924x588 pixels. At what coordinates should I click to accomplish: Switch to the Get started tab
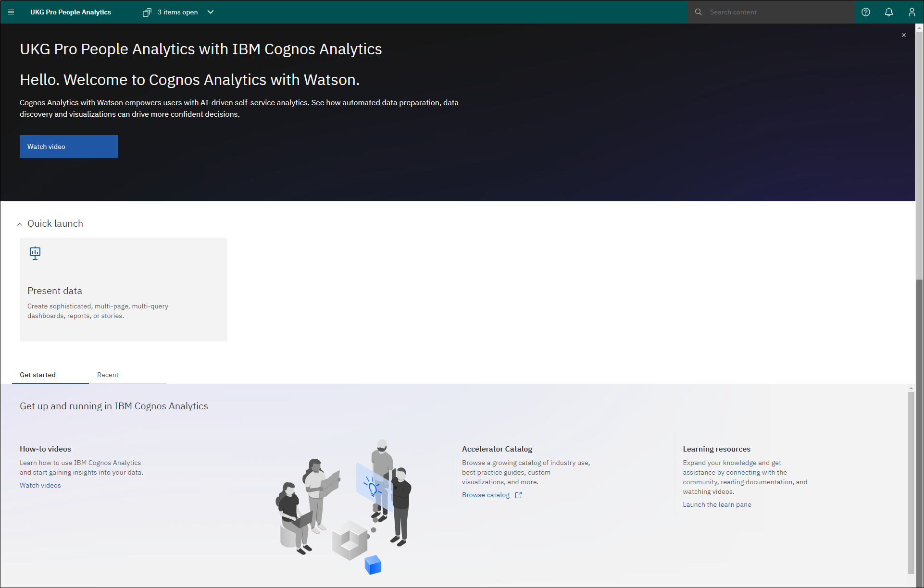point(50,375)
